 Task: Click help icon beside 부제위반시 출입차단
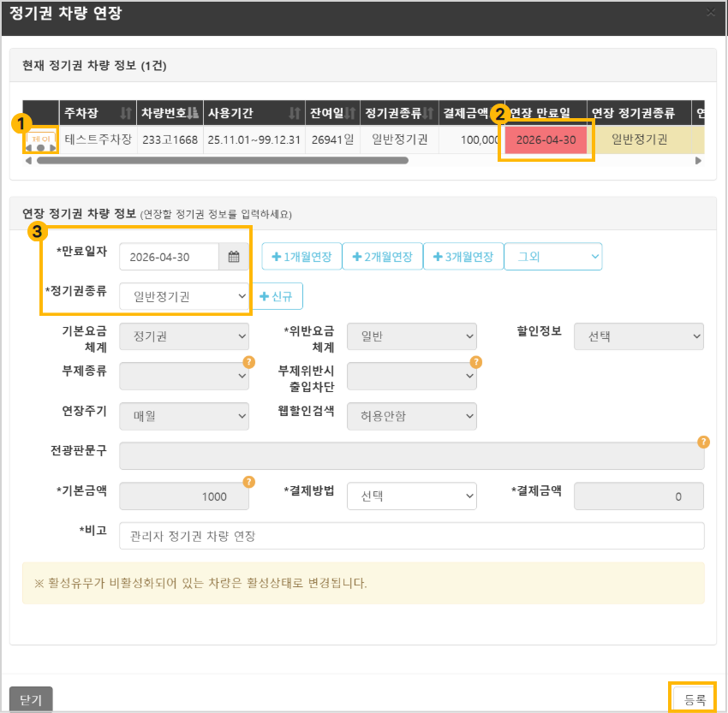coord(476,362)
